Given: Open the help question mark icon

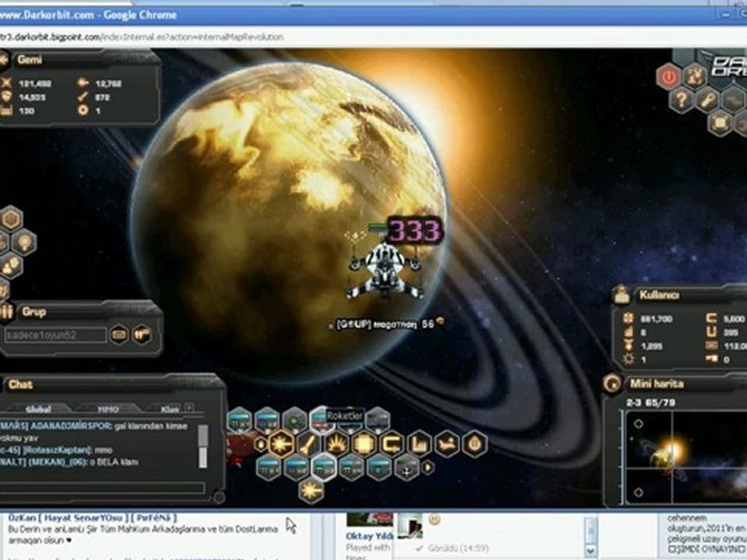Looking at the screenshot, I should pyautogui.click(x=682, y=100).
